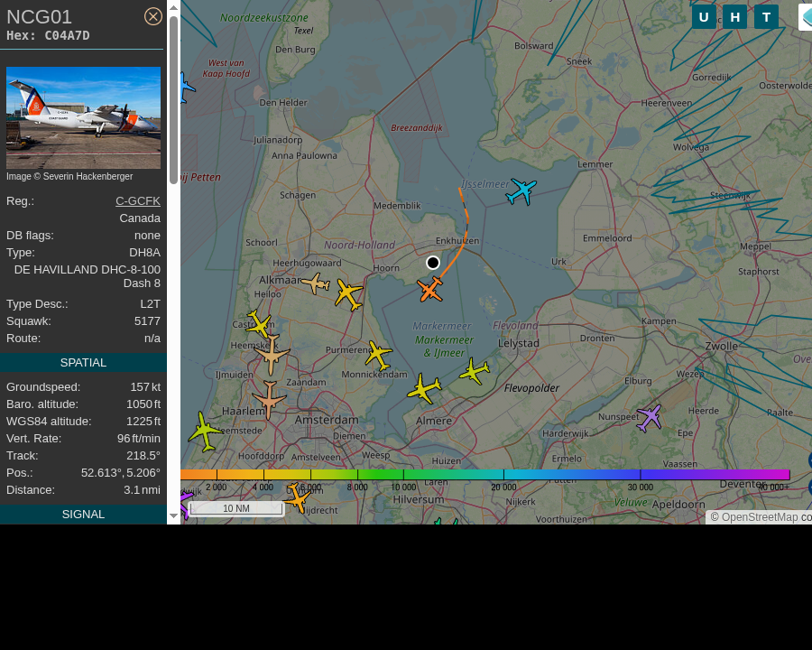Click the distance value 3.1 nmi
812x650 pixels.
click(142, 490)
